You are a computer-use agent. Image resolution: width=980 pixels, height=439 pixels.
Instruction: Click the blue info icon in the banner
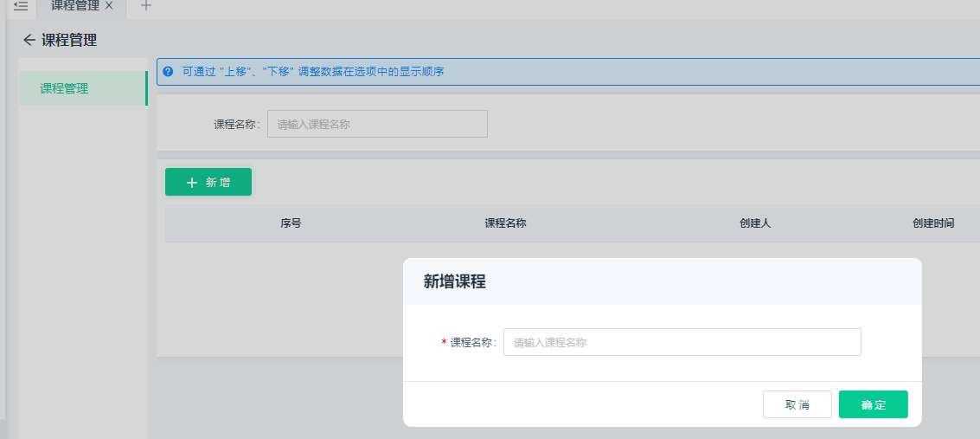coord(168,72)
